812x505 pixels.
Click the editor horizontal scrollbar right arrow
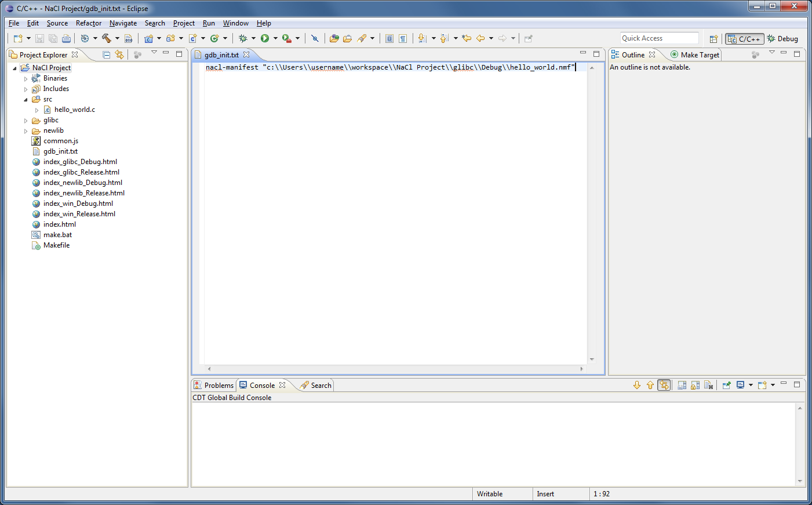click(x=581, y=369)
